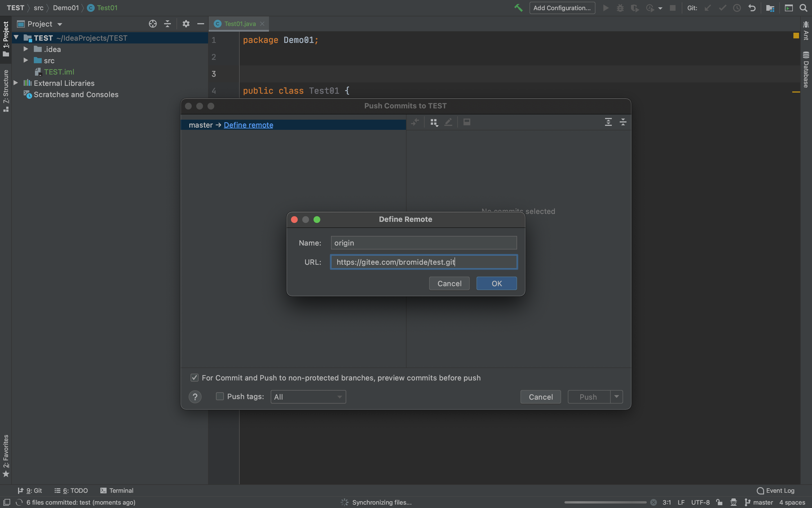Click LF line separator in status bar
The image size is (812, 508).
tap(681, 502)
